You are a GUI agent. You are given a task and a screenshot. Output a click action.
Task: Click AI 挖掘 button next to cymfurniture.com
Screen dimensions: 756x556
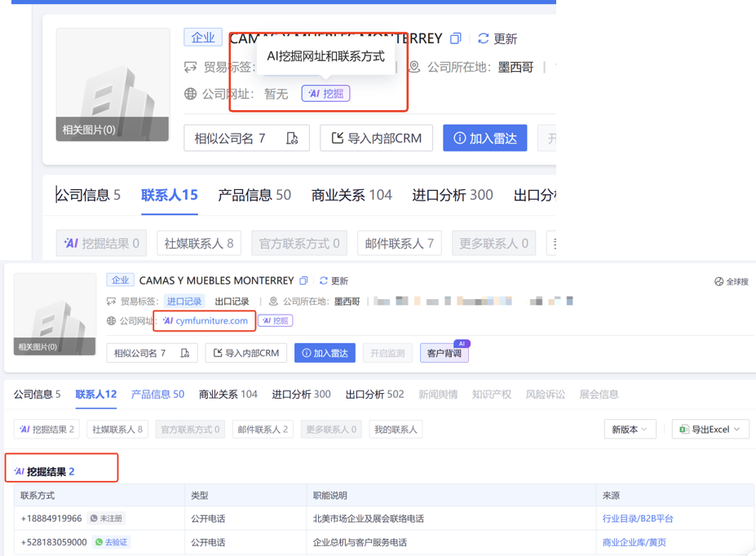tap(276, 321)
